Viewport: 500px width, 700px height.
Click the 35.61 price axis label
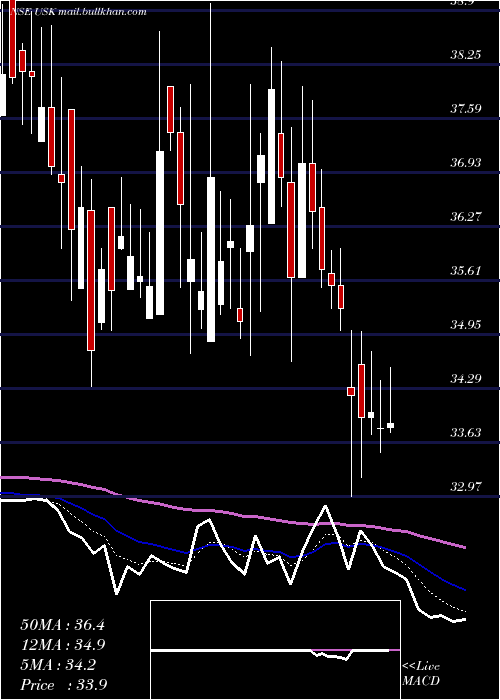pos(466,271)
